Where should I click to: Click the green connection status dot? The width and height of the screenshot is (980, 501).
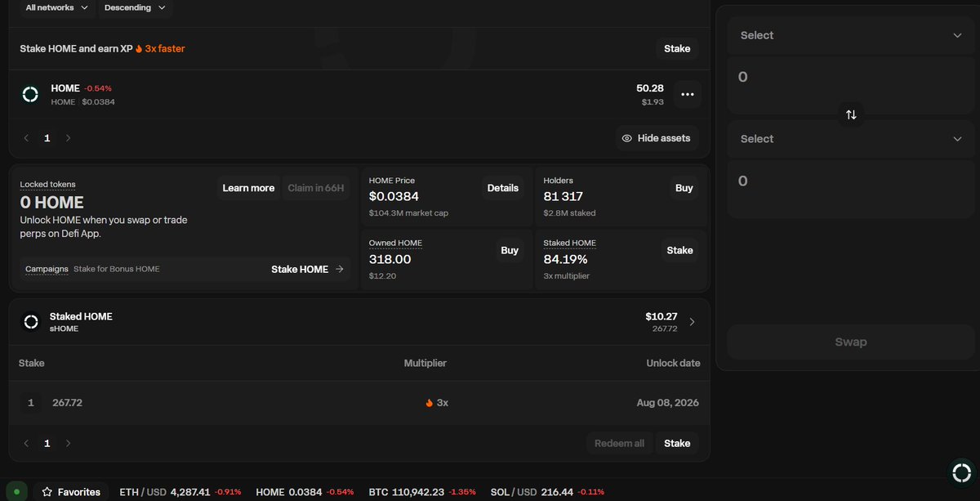coord(16,491)
